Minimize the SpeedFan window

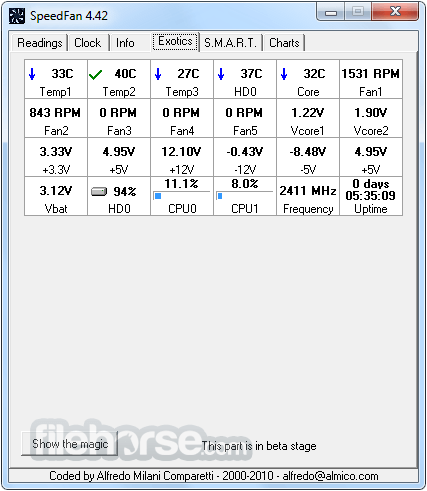331,12
